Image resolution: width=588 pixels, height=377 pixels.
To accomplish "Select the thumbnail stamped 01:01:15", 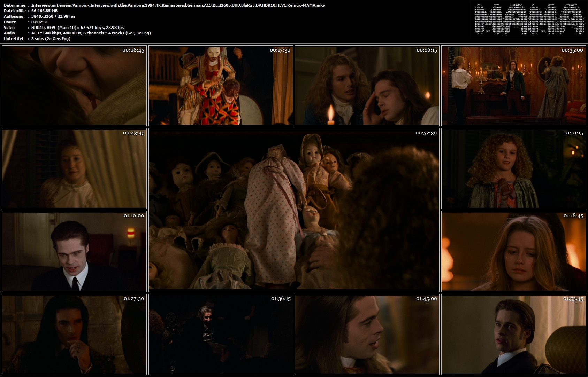I will 513,168.
